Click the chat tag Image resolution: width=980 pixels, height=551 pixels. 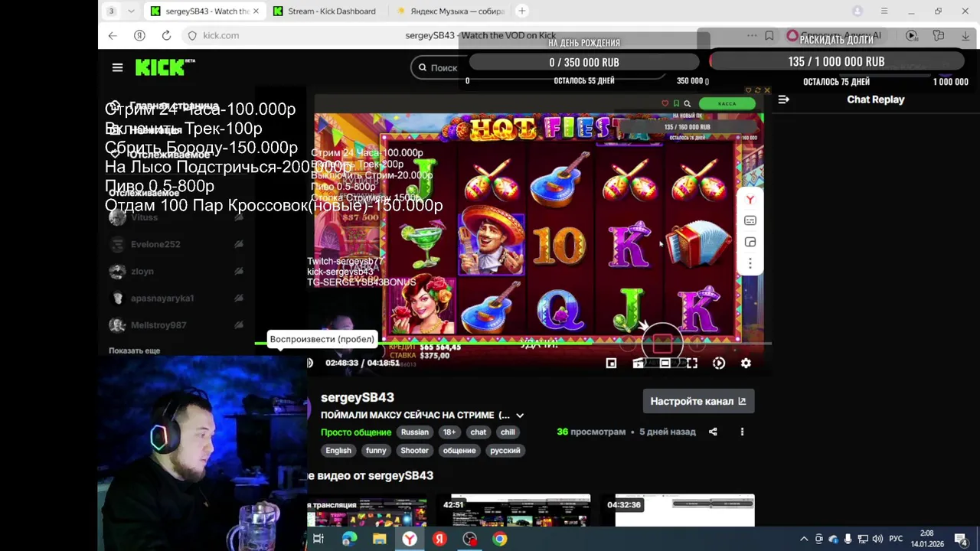479,432
